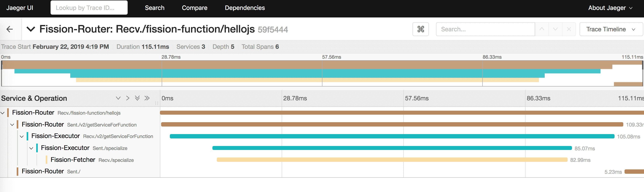Open keyboard shortcuts command icon
This screenshot has width=644, height=192.
[x=420, y=29]
